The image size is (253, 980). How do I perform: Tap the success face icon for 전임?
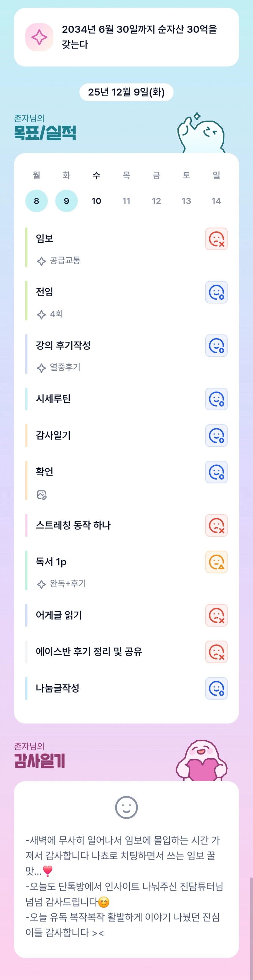[216, 292]
